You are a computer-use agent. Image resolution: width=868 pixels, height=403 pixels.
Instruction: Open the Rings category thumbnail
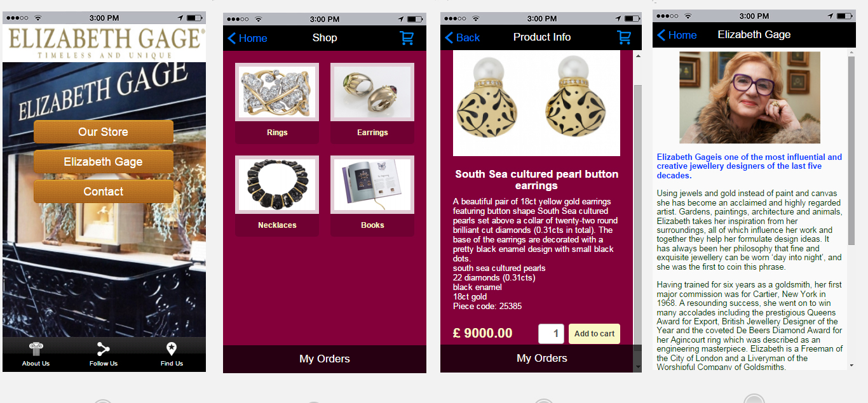click(277, 92)
